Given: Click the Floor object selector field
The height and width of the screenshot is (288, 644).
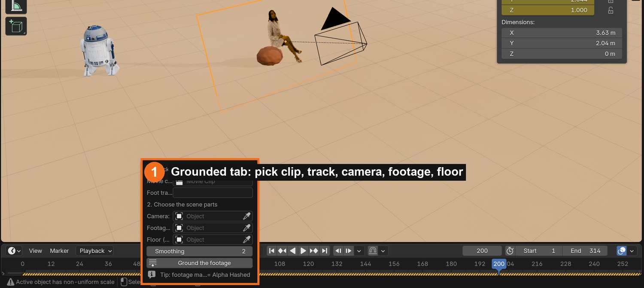Looking at the screenshot, I should (x=207, y=239).
